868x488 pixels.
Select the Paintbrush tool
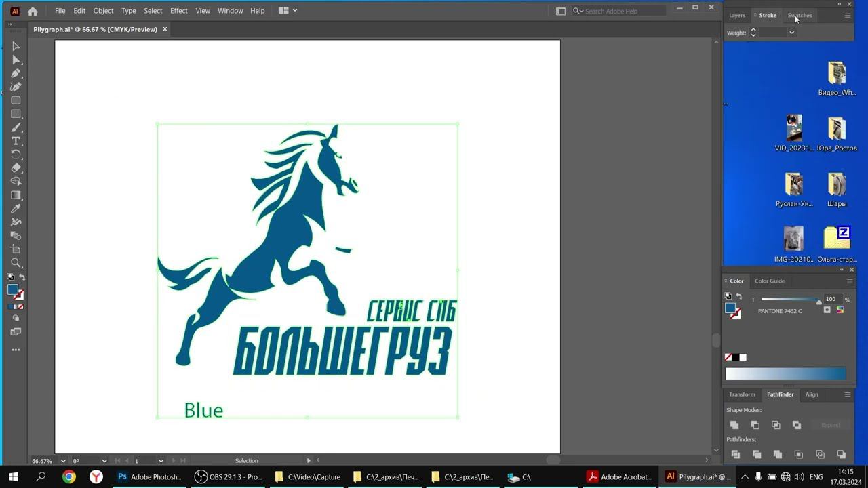(x=16, y=127)
